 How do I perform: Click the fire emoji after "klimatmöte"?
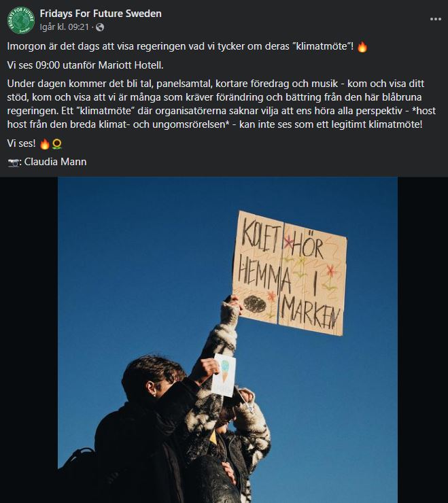coord(362,47)
